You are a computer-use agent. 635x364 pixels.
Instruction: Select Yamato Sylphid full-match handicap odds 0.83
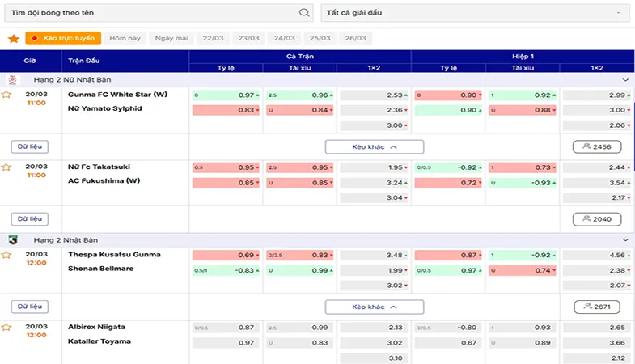226,110
